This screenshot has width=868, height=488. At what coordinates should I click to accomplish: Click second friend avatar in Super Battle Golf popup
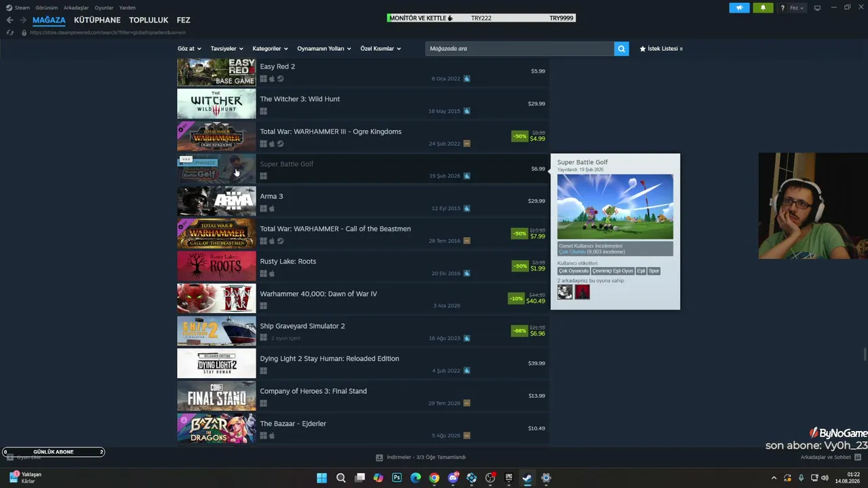583,292
